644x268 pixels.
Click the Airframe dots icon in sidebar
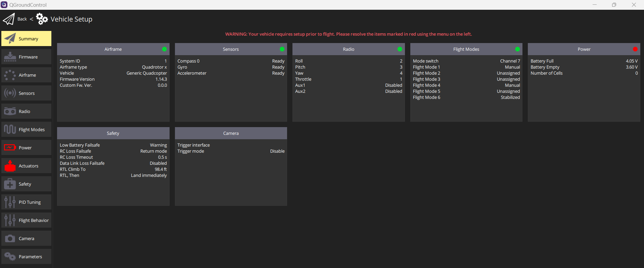[10, 75]
